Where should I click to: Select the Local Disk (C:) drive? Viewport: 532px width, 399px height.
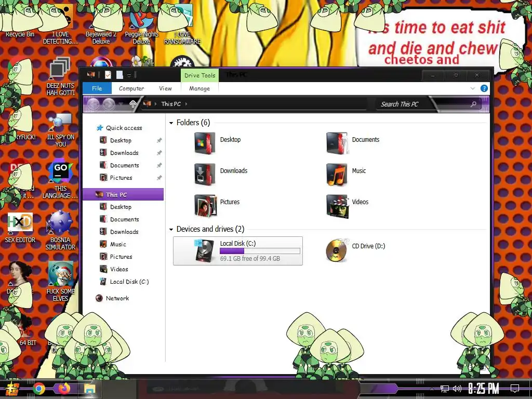pyautogui.click(x=238, y=251)
